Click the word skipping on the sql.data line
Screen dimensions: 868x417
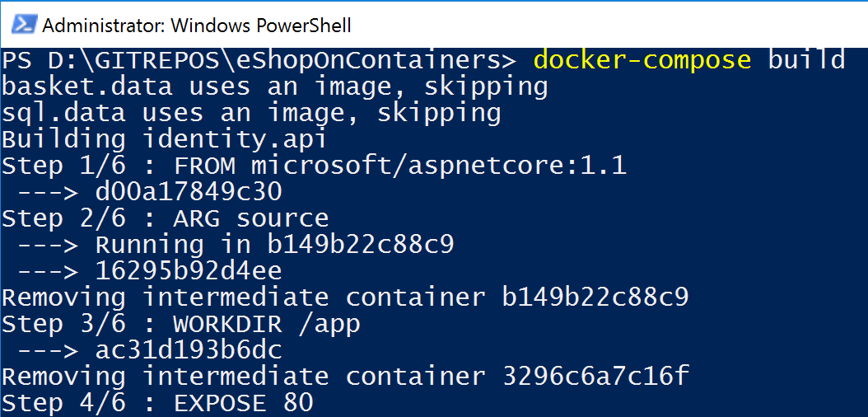(x=438, y=113)
